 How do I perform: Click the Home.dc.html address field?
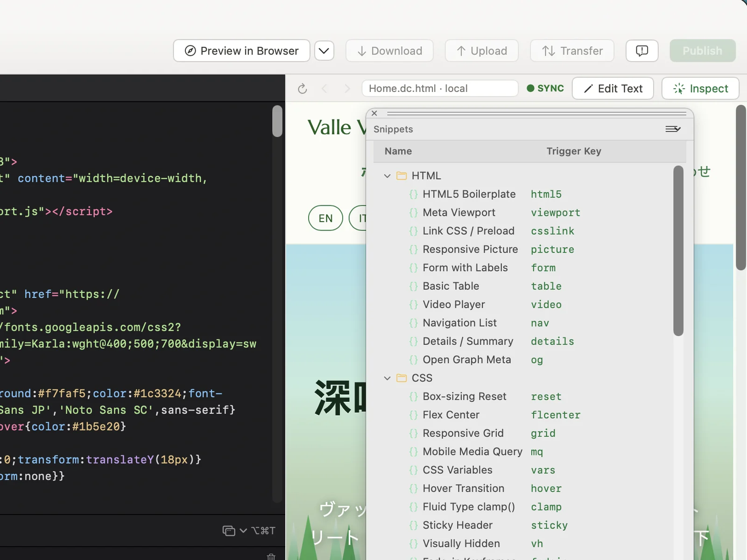440,89
